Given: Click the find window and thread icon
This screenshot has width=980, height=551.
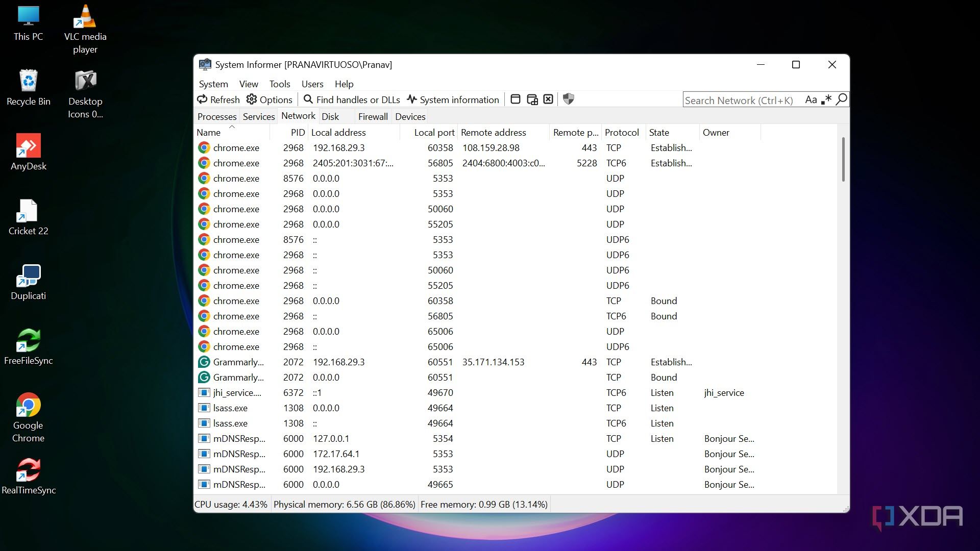Looking at the screenshot, I should (x=532, y=99).
